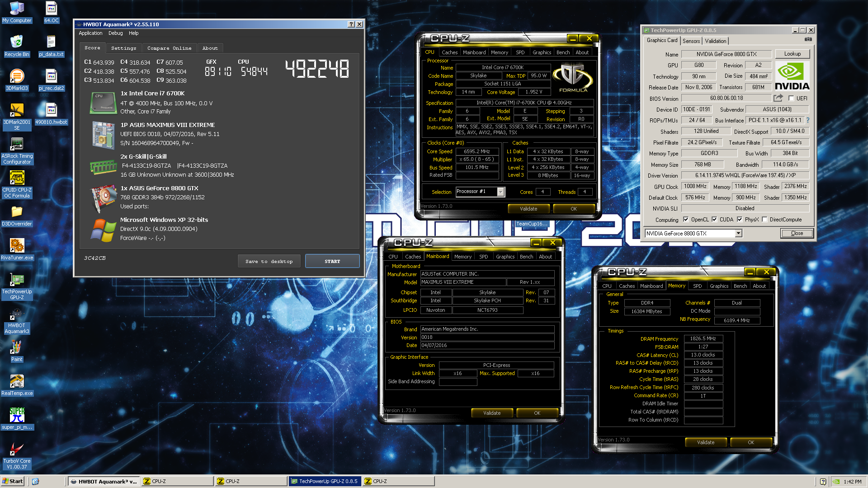The width and height of the screenshot is (868, 488).
Task: Switch to the Settings tab in Aquamark
Action: pyautogui.click(x=123, y=48)
